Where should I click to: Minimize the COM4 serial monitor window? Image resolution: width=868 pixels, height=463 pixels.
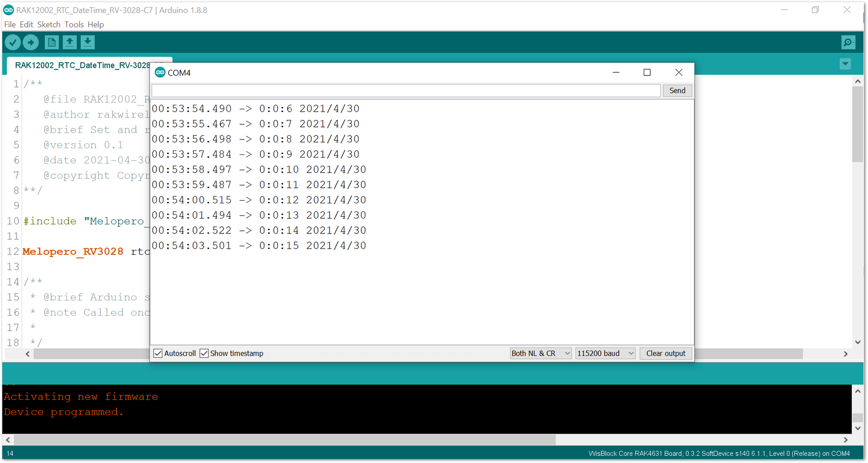click(x=616, y=72)
